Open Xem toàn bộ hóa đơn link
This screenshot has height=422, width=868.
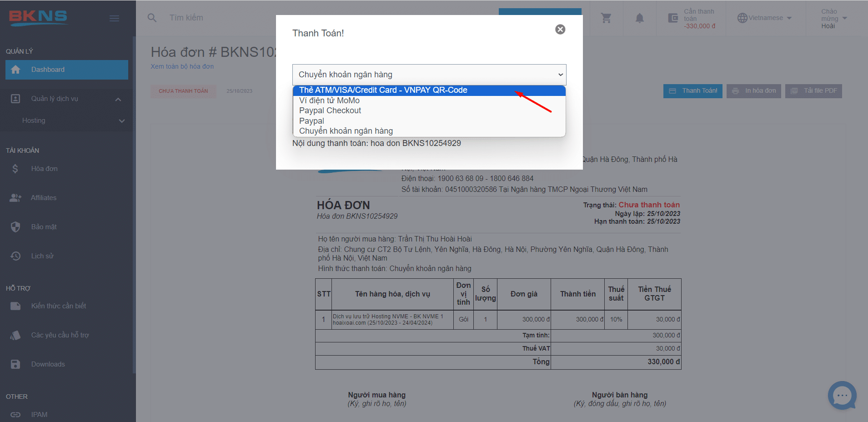(182, 66)
